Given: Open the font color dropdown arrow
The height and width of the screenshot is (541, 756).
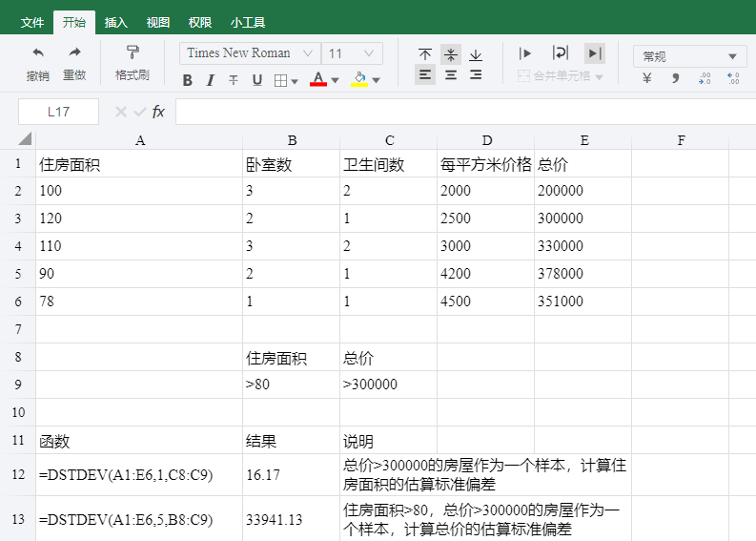Looking at the screenshot, I should click(x=335, y=80).
